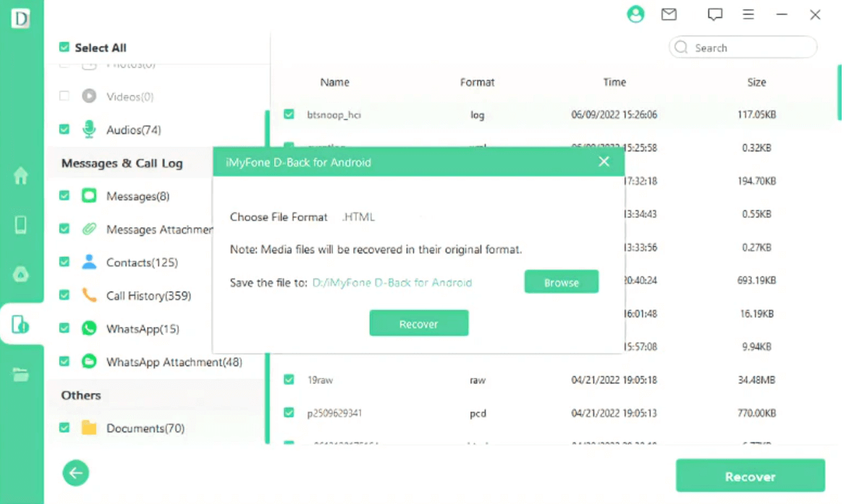Image resolution: width=846 pixels, height=504 pixels.
Task: Open the cloud recovery sidebar icon
Action: click(x=22, y=274)
